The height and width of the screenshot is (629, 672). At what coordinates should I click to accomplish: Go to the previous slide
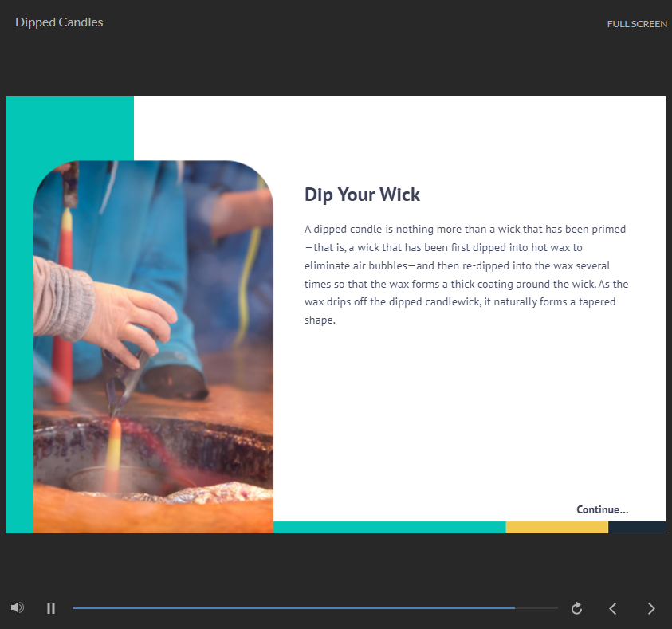[x=613, y=609]
